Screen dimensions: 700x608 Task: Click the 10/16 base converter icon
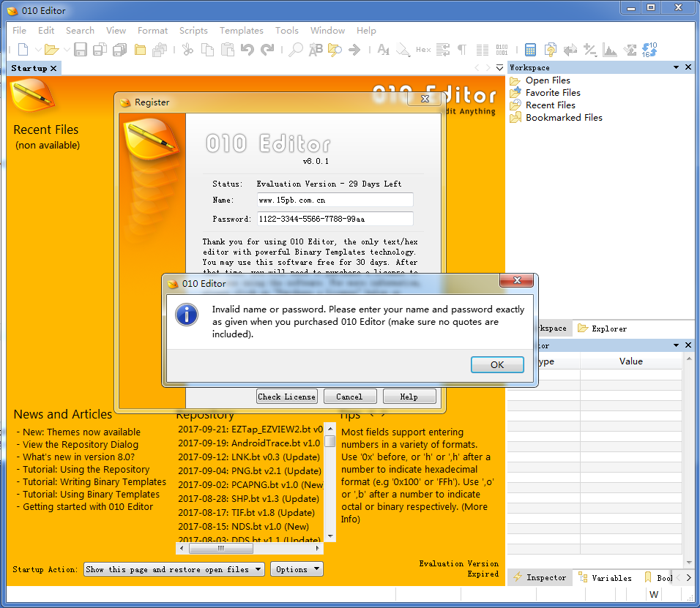(649, 50)
